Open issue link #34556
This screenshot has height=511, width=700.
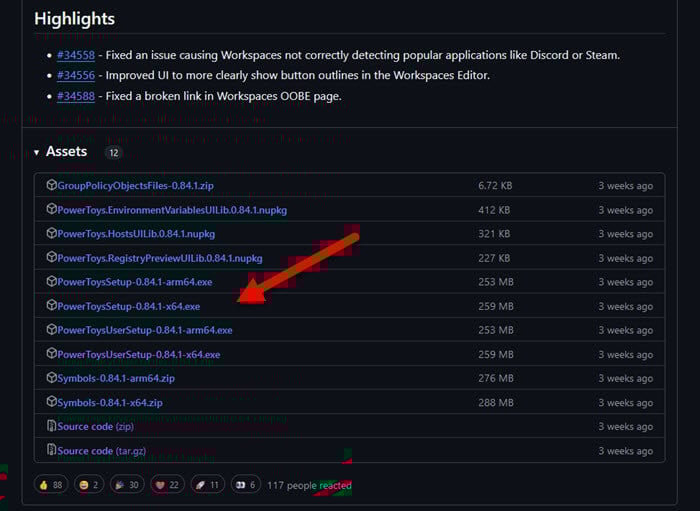pyautogui.click(x=76, y=75)
